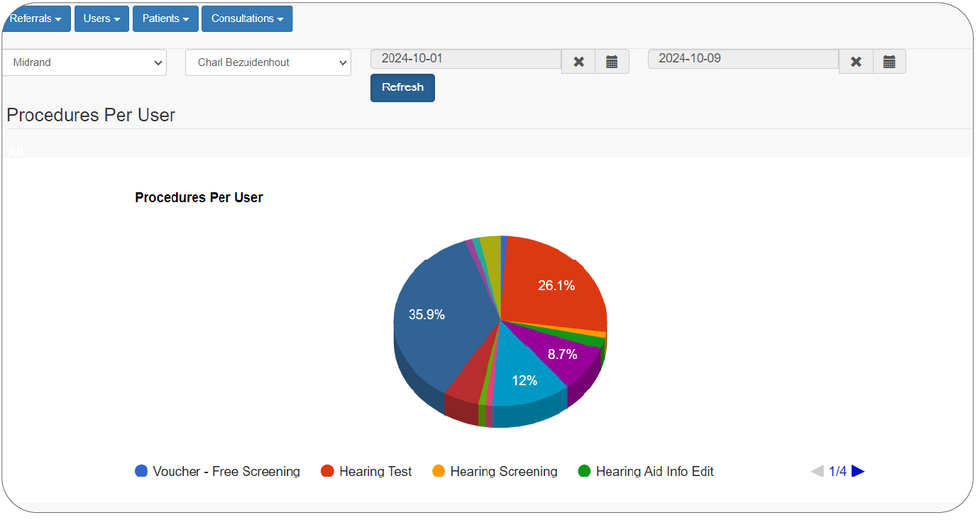The width and height of the screenshot is (980, 520).
Task: Go to the next legend page
Action: [859, 470]
